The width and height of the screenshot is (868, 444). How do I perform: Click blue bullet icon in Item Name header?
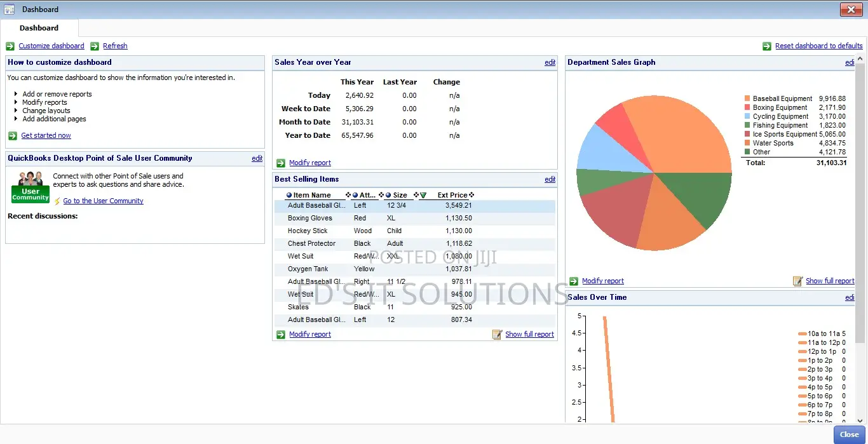tap(290, 195)
